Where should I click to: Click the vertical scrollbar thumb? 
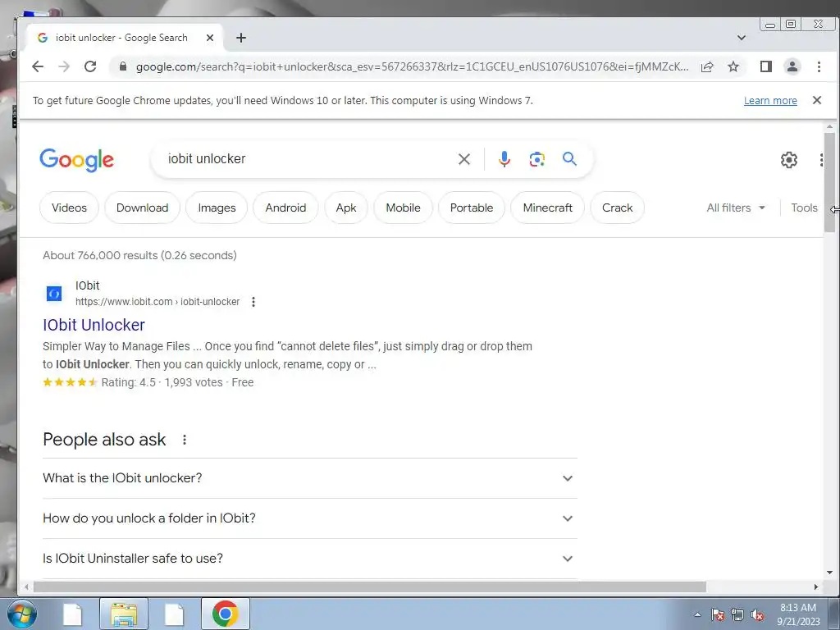point(829,182)
